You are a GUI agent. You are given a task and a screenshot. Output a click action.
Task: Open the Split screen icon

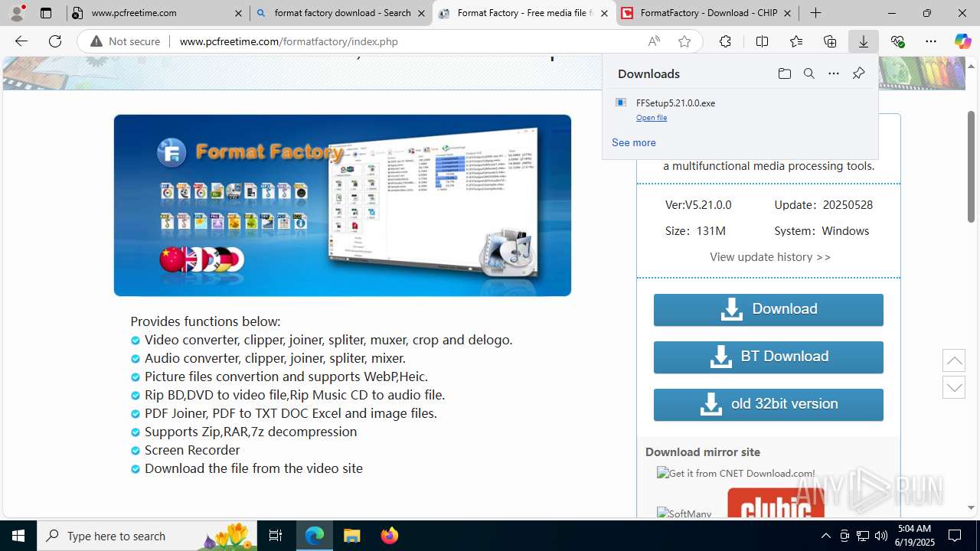point(762,41)
